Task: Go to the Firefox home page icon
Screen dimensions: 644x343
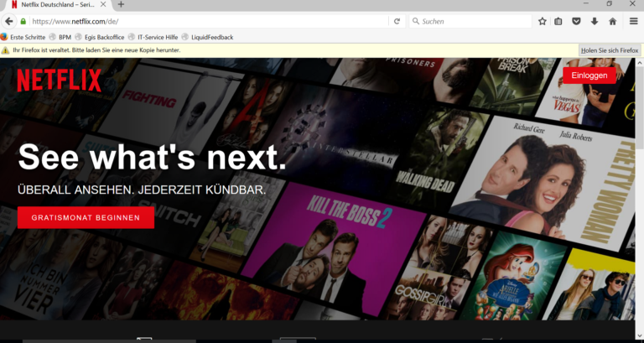Action: pyautogui.click(x=612, y=21)
